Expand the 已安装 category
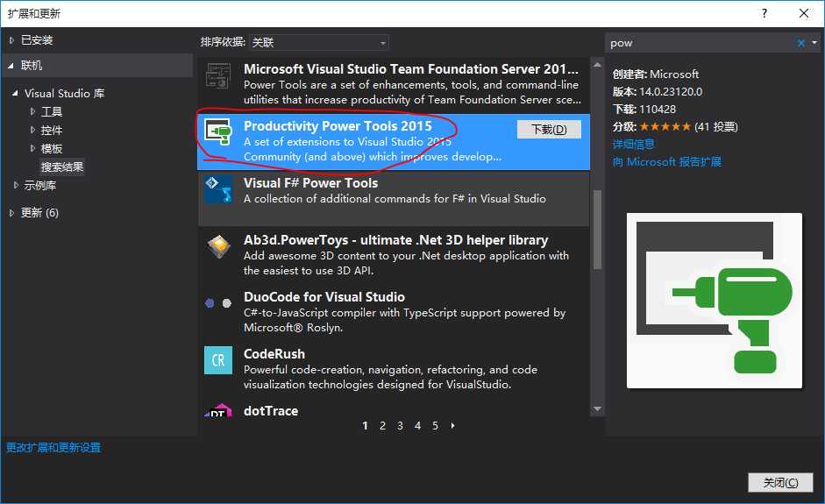Image resolution: width=825 pixels, height=504 pixels. click(11, 40)
